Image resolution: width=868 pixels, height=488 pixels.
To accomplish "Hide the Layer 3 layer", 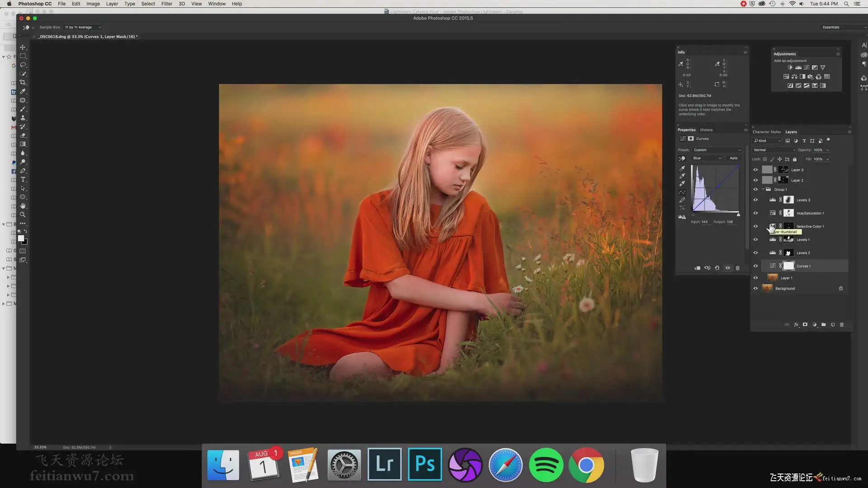I will coord(755,170).
